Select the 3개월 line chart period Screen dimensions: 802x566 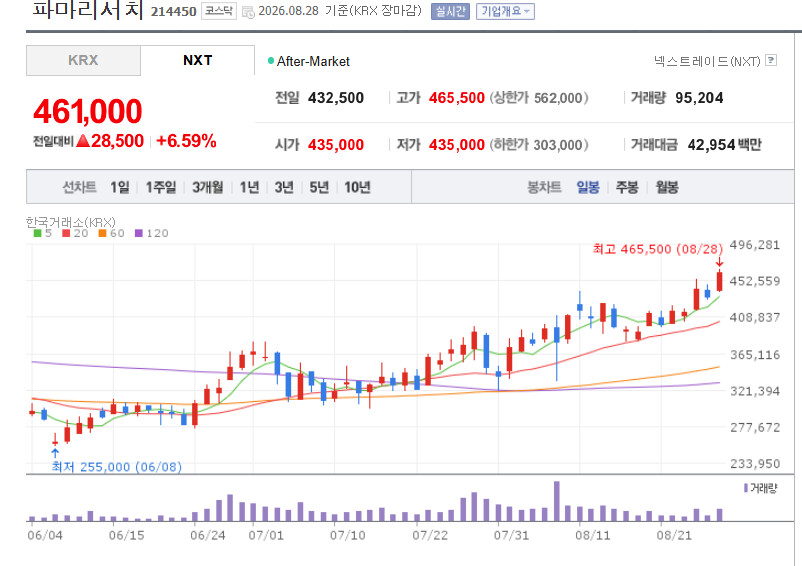(x=208, y=187)
